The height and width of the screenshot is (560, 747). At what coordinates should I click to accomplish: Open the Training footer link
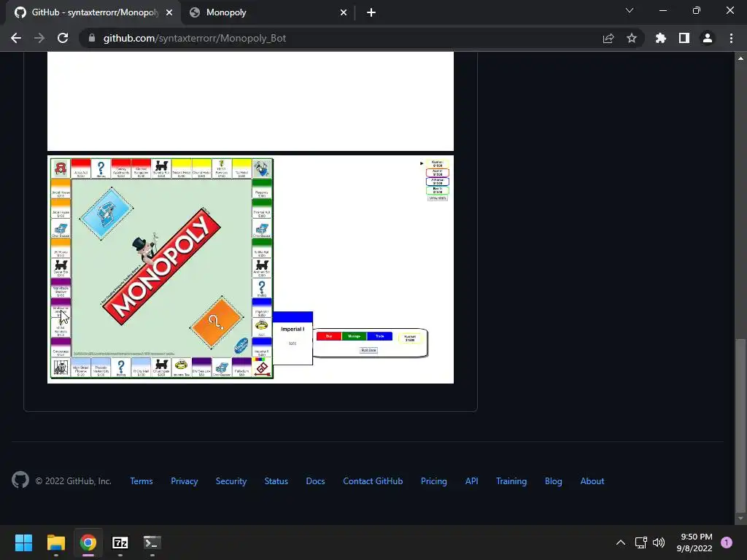point(511,481)
